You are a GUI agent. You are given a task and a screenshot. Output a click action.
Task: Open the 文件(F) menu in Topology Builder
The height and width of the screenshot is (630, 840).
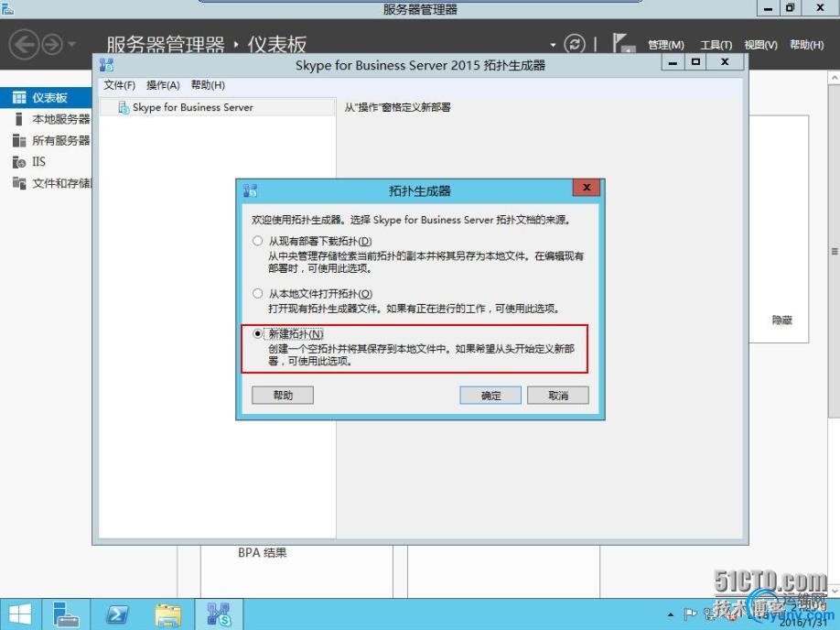[119, 85]
